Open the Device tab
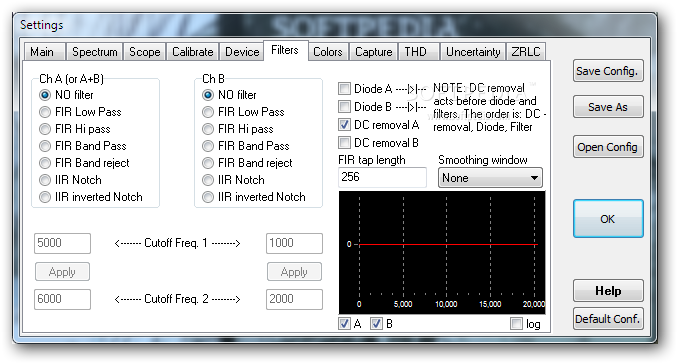 (x=242, y=52)
